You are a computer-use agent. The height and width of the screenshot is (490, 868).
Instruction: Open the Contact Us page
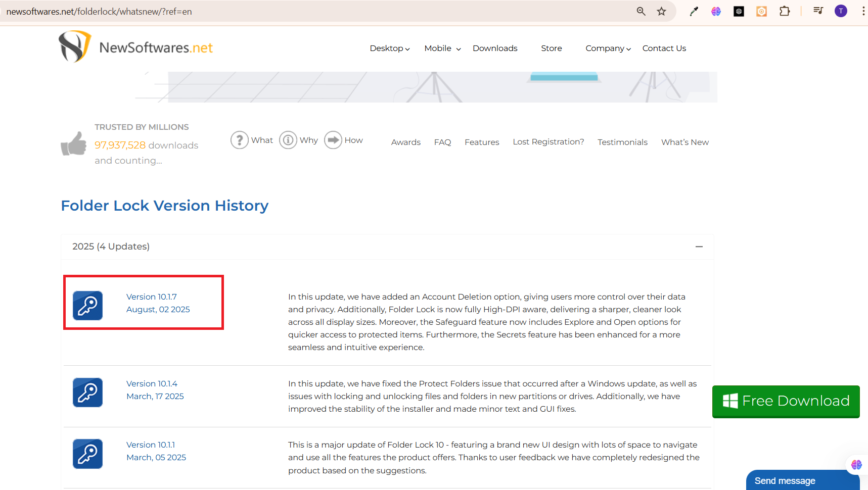(x=664, y=48)
